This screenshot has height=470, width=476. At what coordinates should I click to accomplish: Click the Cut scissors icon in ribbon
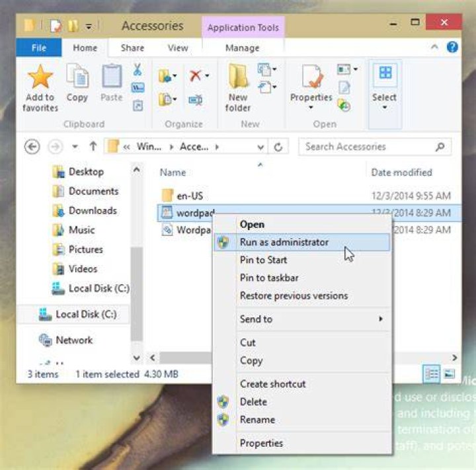138,70
